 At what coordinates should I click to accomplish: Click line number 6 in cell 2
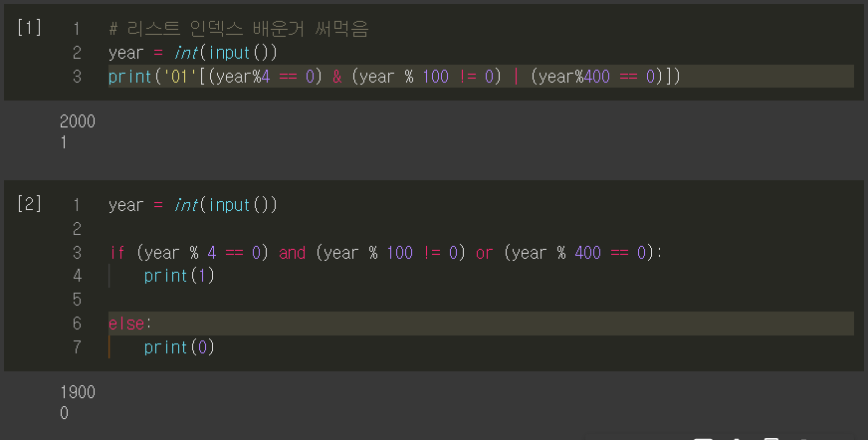77,324
